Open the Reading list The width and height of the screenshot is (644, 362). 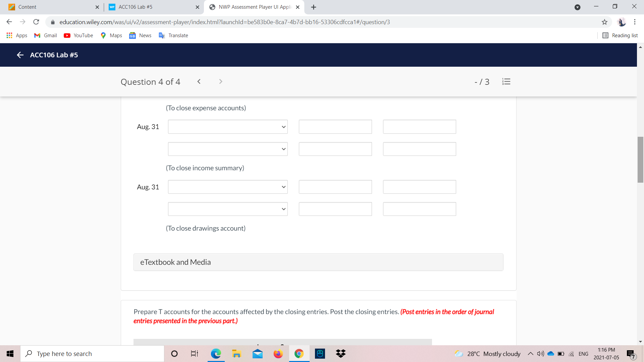pyautogui.click(x=620, y=36)
